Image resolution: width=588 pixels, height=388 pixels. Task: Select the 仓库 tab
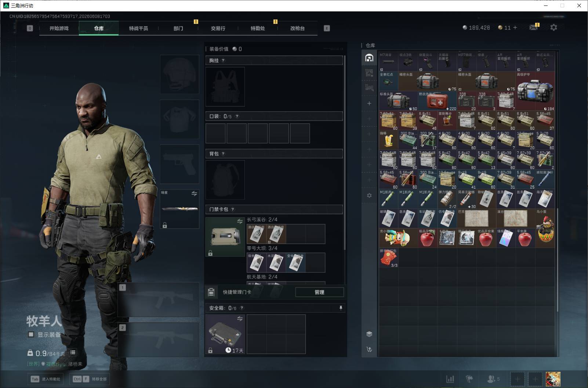click(x=99, y=28)
